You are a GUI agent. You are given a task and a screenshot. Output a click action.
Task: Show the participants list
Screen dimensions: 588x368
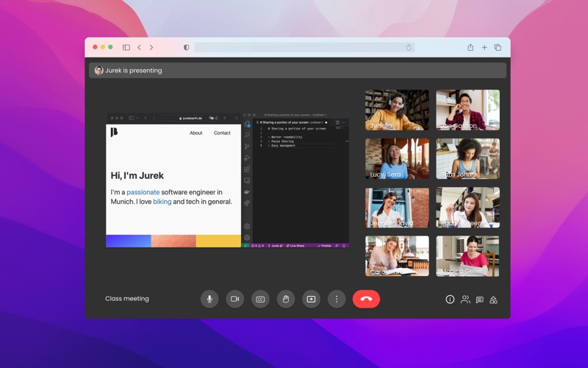465,300
